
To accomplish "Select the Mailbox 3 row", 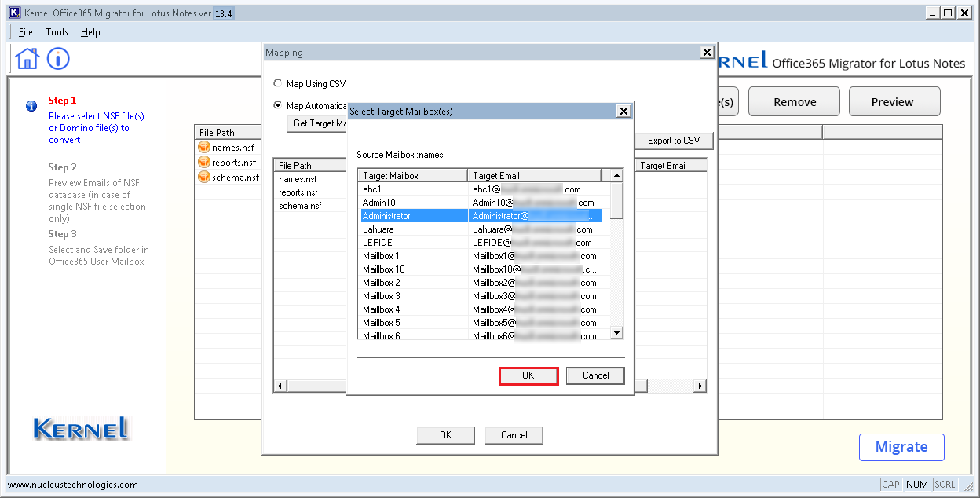I will click(x=481, y=296).
